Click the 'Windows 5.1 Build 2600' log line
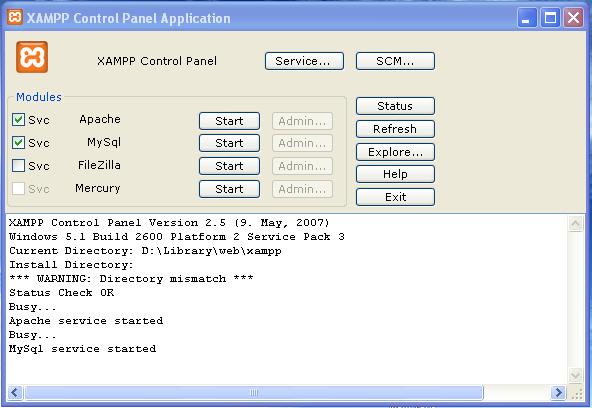Image resolution: width=592 pixels, height=408 pixels. (177, 237)
